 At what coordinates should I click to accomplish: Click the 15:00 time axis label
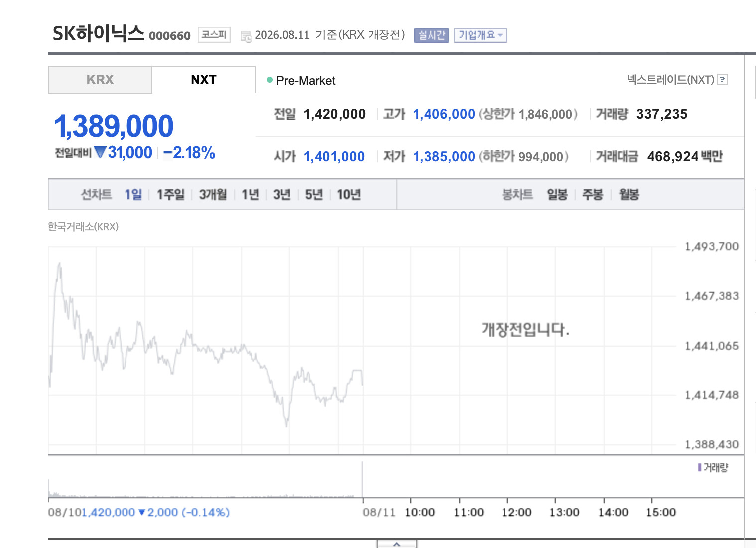(x=661, y=512)
